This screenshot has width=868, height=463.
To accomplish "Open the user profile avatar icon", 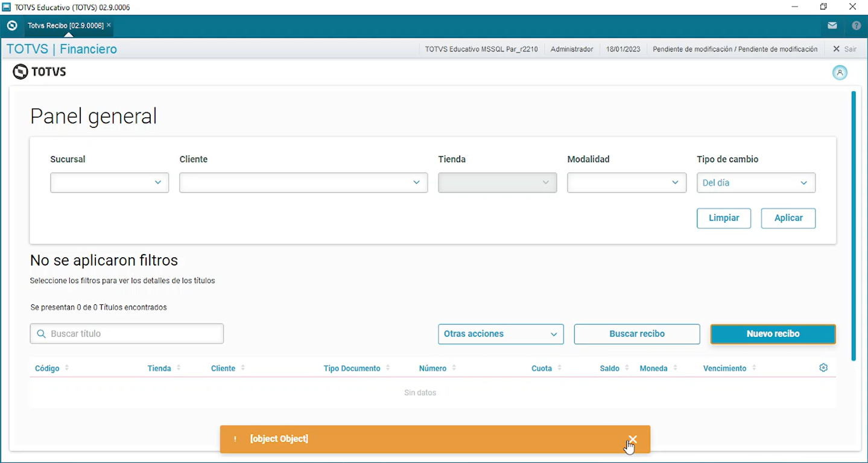I will (840, 73).
